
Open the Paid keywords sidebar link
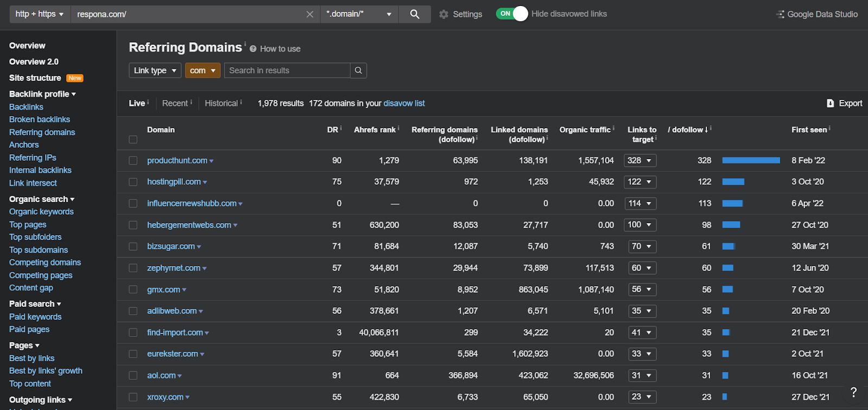point(35,317)
